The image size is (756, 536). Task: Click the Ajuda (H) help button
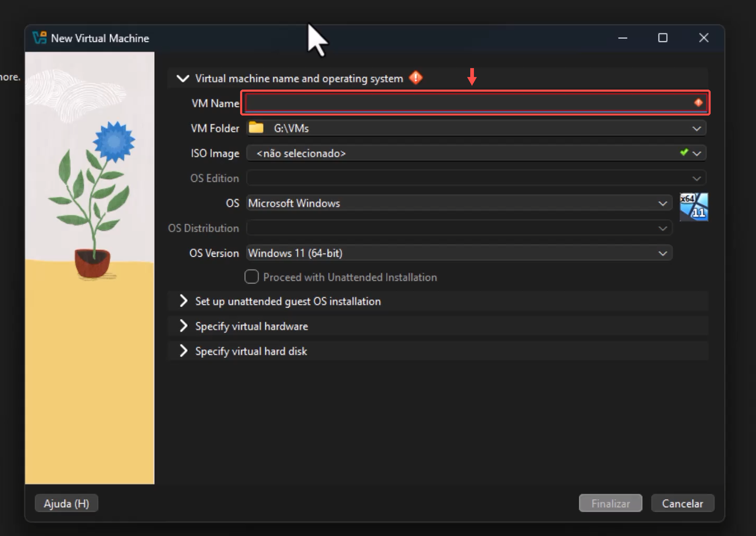67,504
